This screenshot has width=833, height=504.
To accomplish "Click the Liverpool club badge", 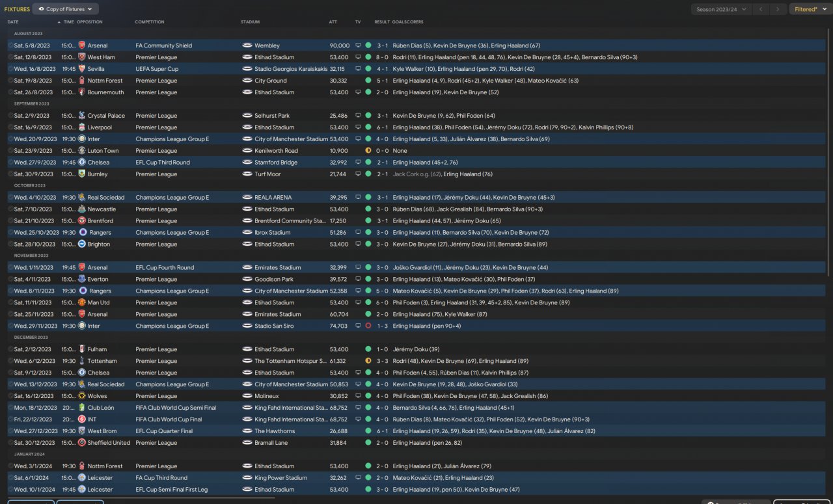I will coord(81,127).
